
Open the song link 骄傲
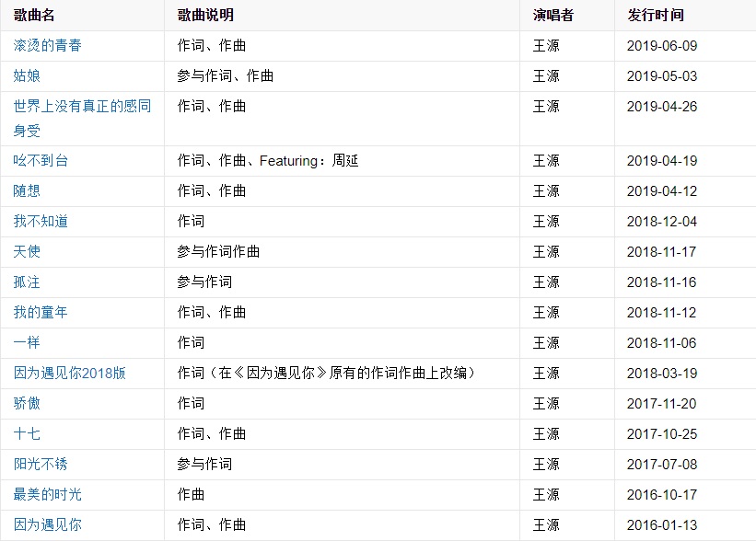point(27,403)
